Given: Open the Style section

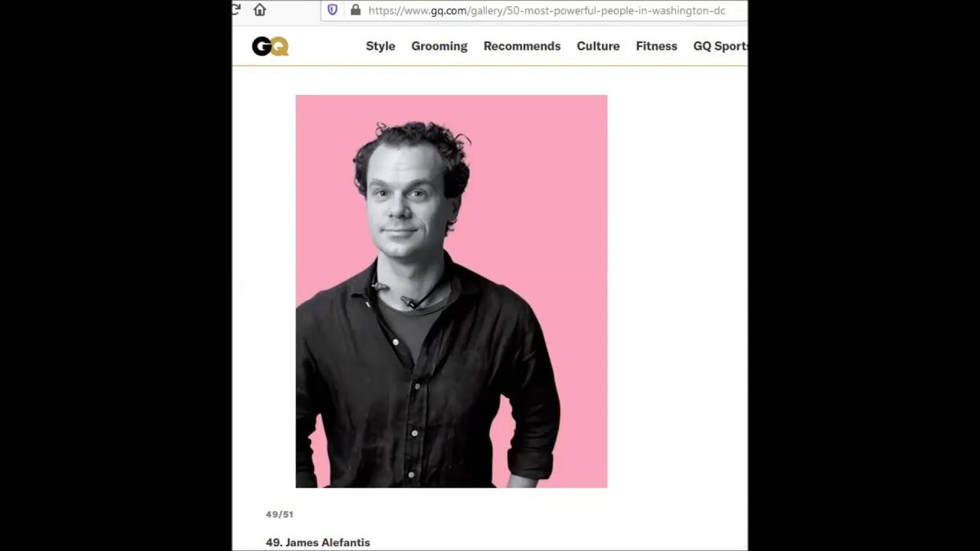Looking at the screenshot, I should tap(381, 46).
